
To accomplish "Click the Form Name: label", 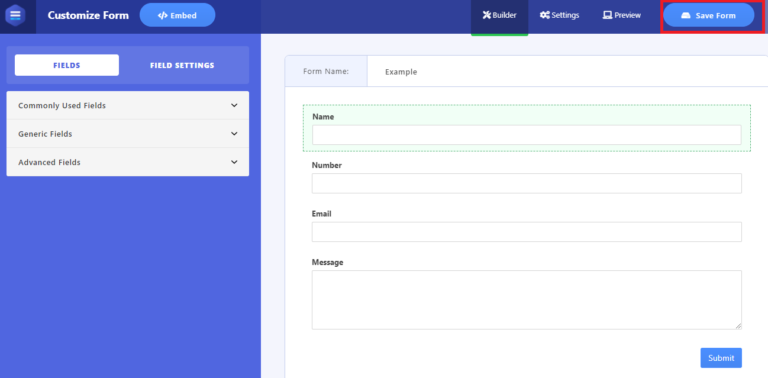I will tap(326, 71).
